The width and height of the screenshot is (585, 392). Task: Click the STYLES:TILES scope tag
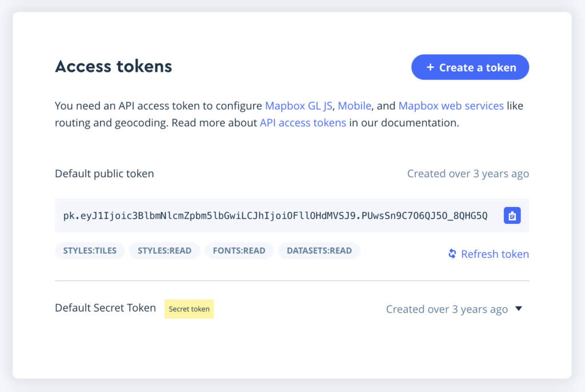pyautogui.click(x=90, y=250)
